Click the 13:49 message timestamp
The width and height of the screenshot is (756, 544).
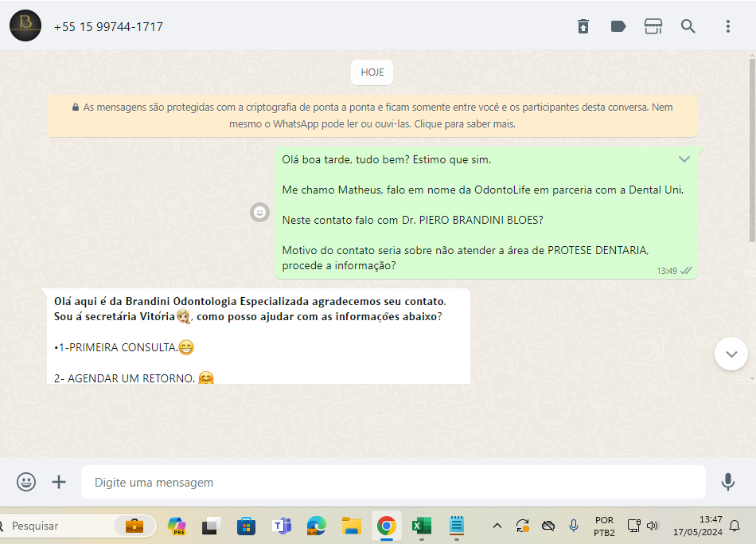click(x=667, y=271)
